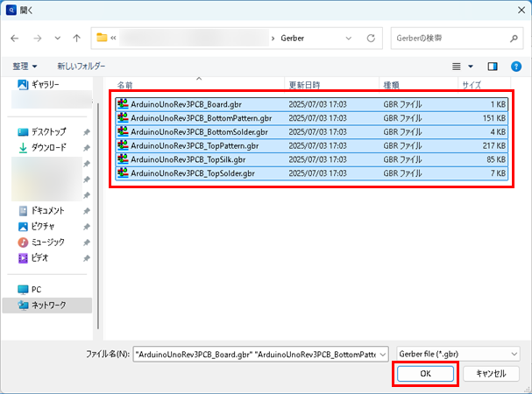Click icon of BottomSolder.gbr file
This screenshot has width=532, height=394.
coord(123,131)
